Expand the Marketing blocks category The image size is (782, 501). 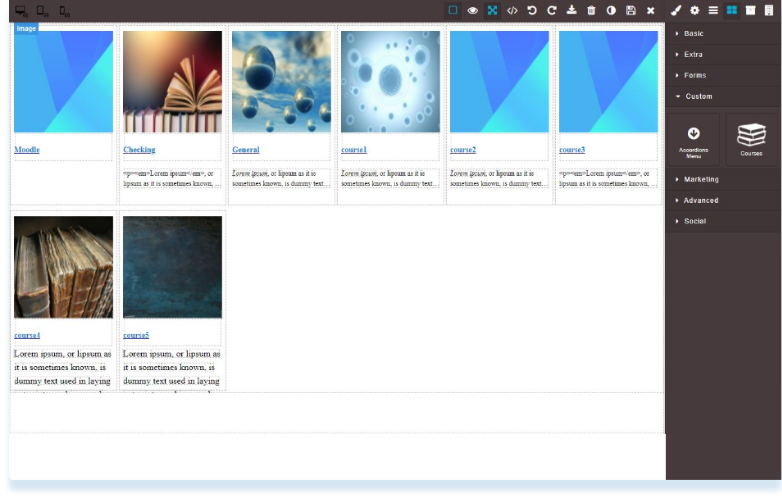coord(724,179)
